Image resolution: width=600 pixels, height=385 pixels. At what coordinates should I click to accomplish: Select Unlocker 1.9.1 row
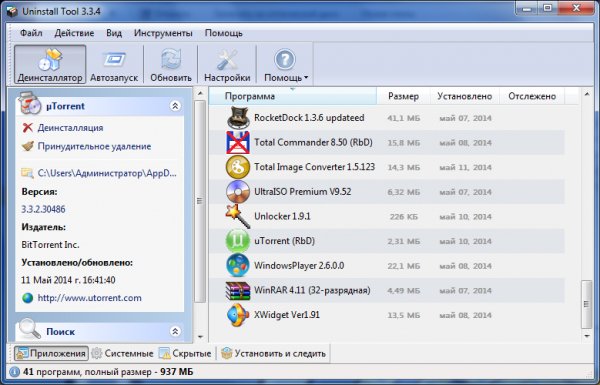[x=386, y=216]
